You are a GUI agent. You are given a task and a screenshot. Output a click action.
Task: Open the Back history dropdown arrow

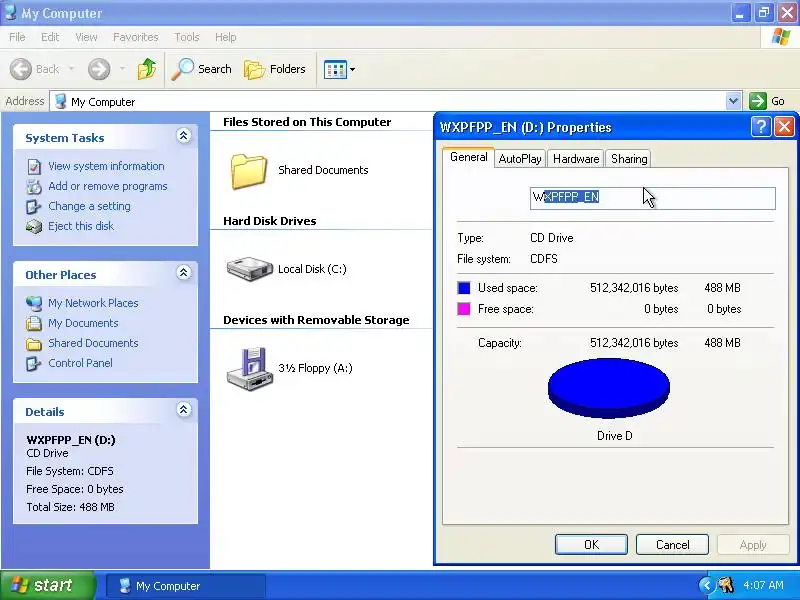click(71, 69)
